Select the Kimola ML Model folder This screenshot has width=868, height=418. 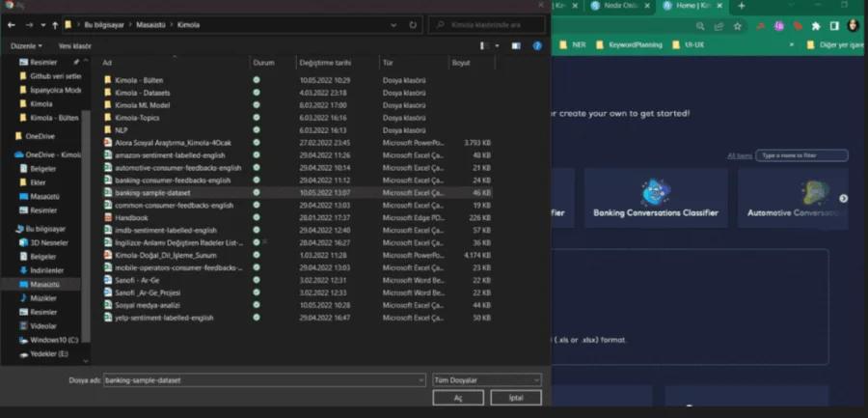(143, 105)
